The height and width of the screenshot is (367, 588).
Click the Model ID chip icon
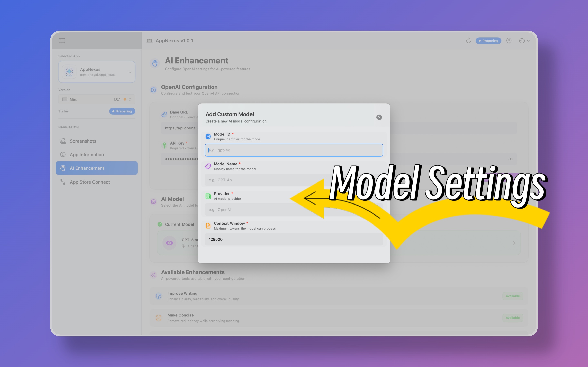coord(208,137)
